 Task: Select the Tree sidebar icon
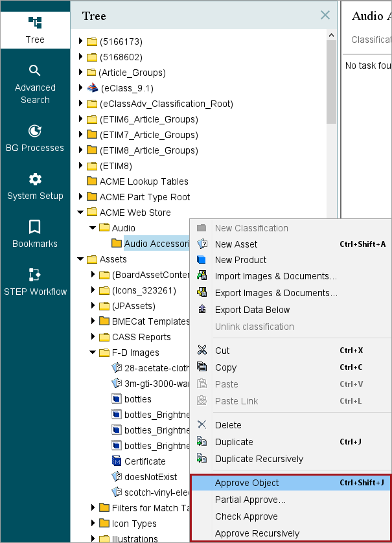(x=35, y=23)
